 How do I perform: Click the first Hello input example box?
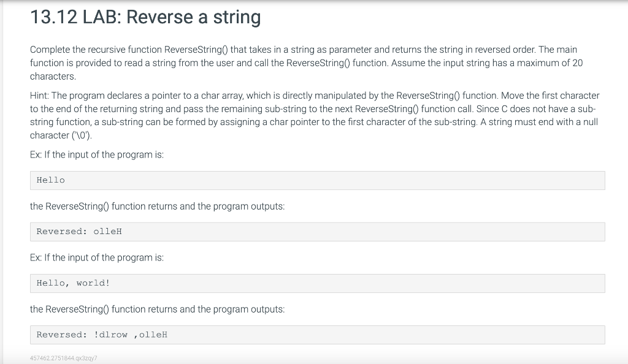(x=317, y=180)
